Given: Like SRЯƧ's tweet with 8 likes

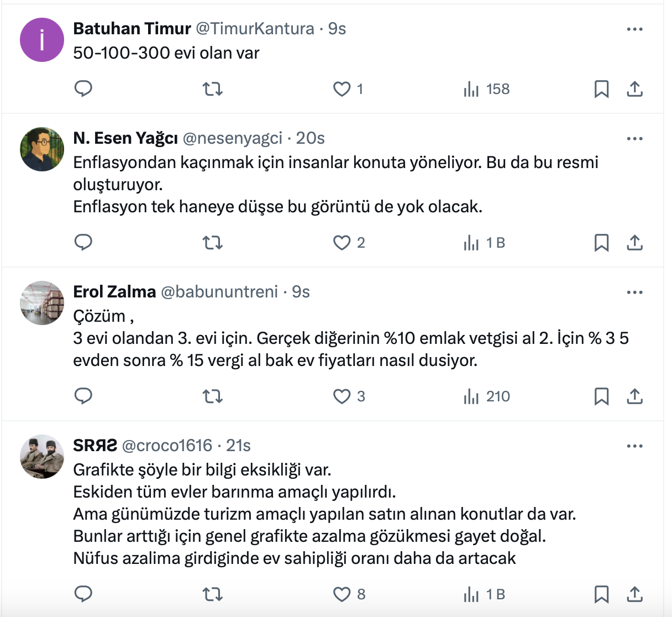Looking at the screenshot, I should pos(342,594).
